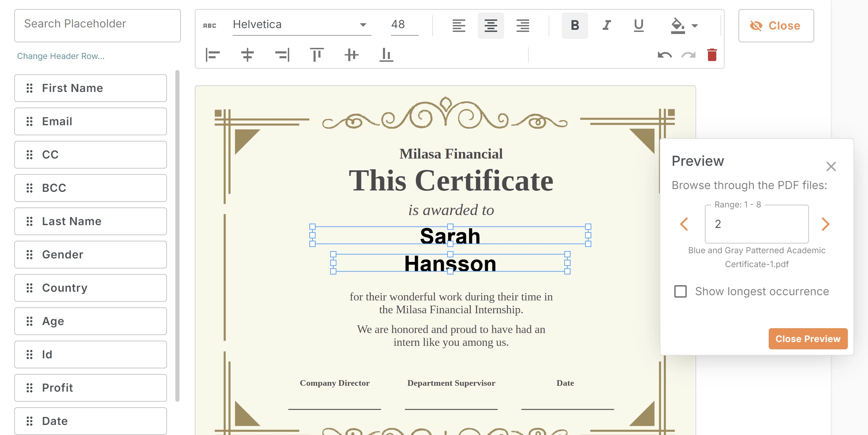This screenshot has width=868, height=435.
Task: Click the Close Preview button
Action: pyautogui.click(x=808, y=339)
